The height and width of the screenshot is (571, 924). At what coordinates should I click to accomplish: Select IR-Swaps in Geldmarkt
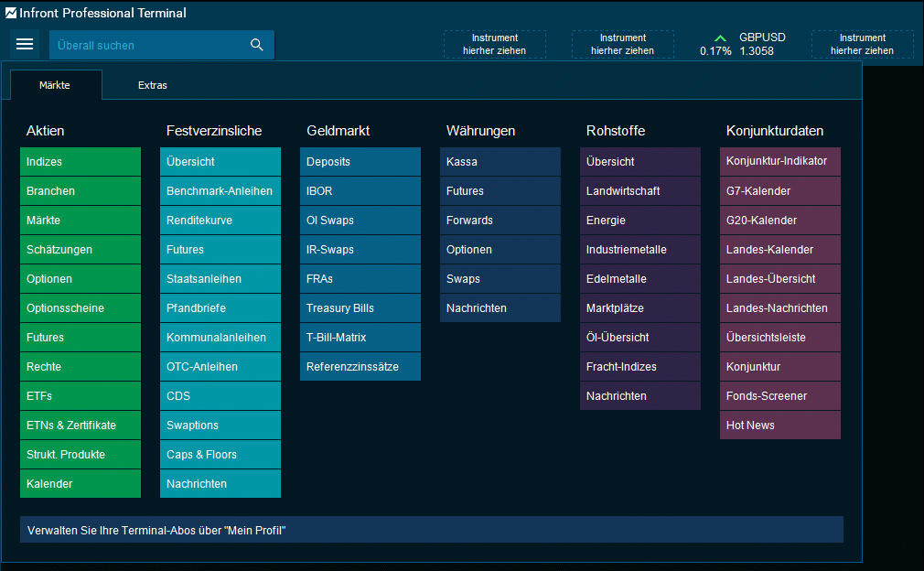[x=360, y=250]
